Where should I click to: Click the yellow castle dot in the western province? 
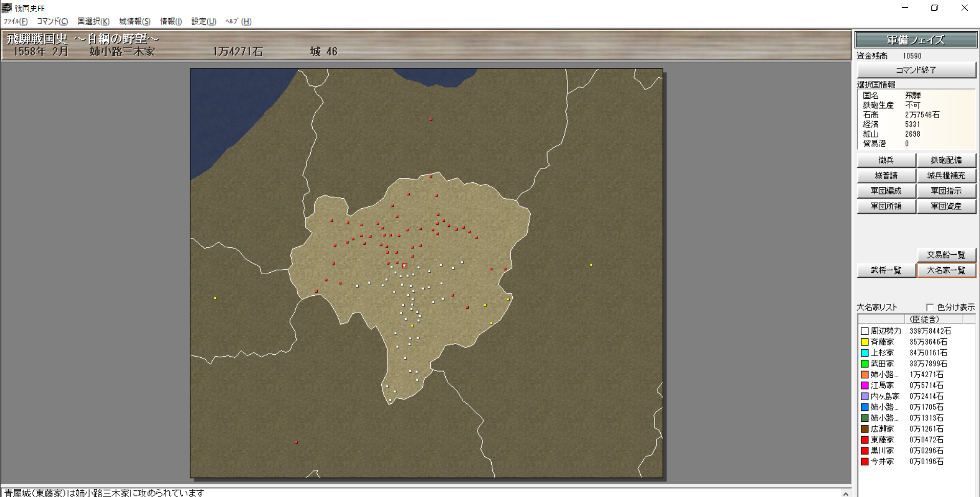pyautogui.click(x=215, y=298)
